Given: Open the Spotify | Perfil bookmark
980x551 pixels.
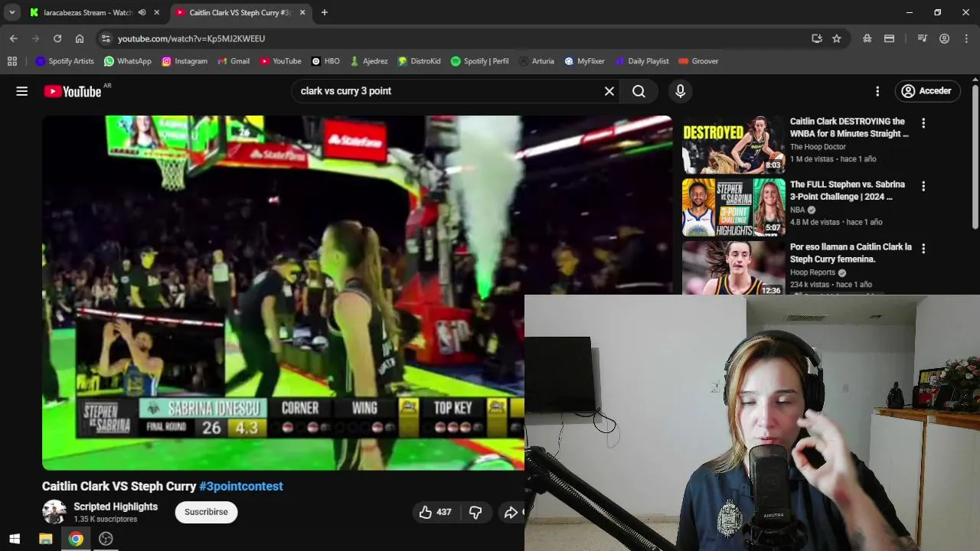Looking at the screenshot, I should (x=479, y=61).
